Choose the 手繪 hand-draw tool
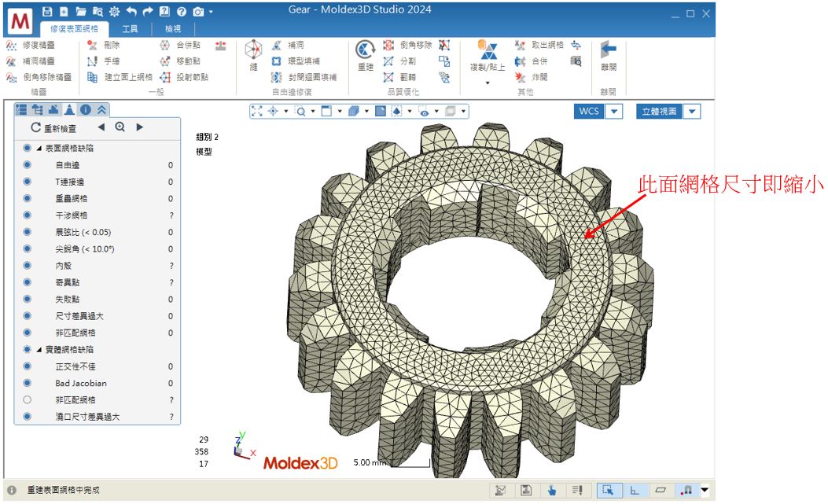This screenshot has height=504, width=828. pos(104,61)
